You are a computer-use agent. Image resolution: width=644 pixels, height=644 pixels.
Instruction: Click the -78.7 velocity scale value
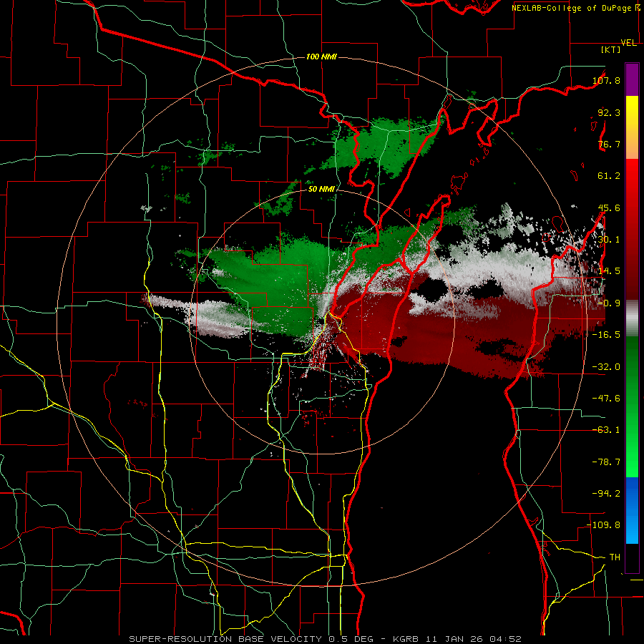[x=606, y=462]
